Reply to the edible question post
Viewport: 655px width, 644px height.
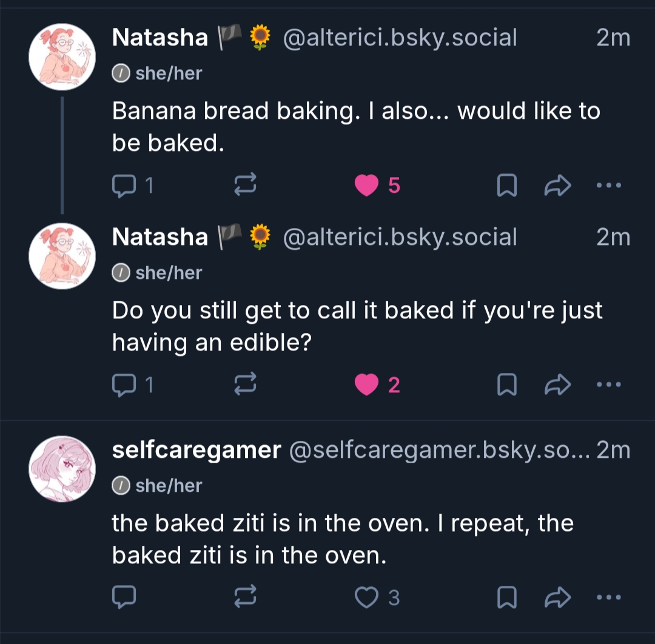pos(125,384)
